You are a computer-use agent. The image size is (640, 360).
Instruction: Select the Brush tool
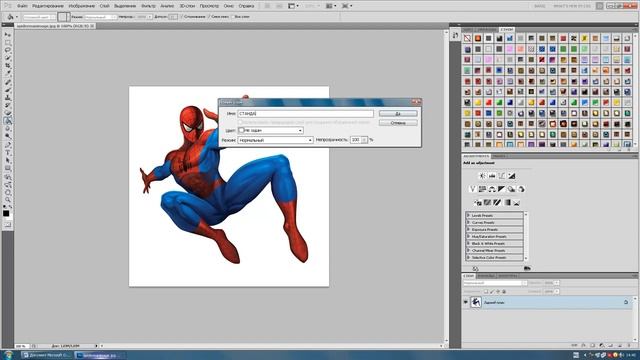[x=8, y=89]
